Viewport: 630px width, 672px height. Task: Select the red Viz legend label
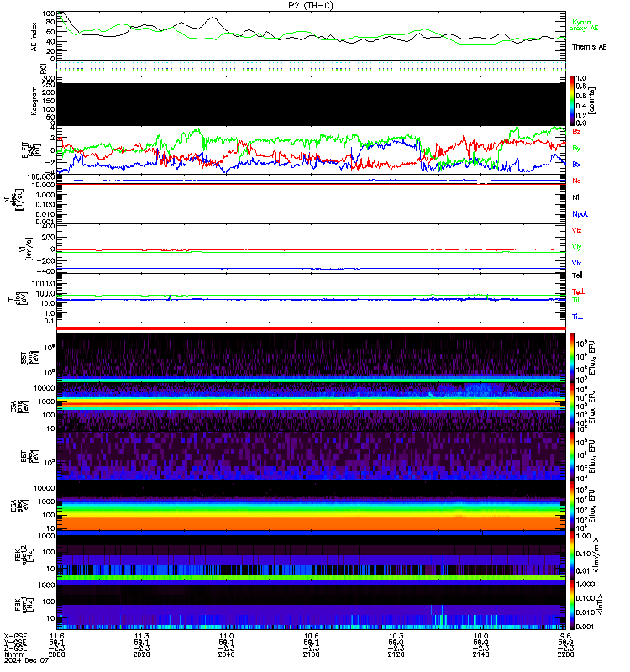point(576,230)
